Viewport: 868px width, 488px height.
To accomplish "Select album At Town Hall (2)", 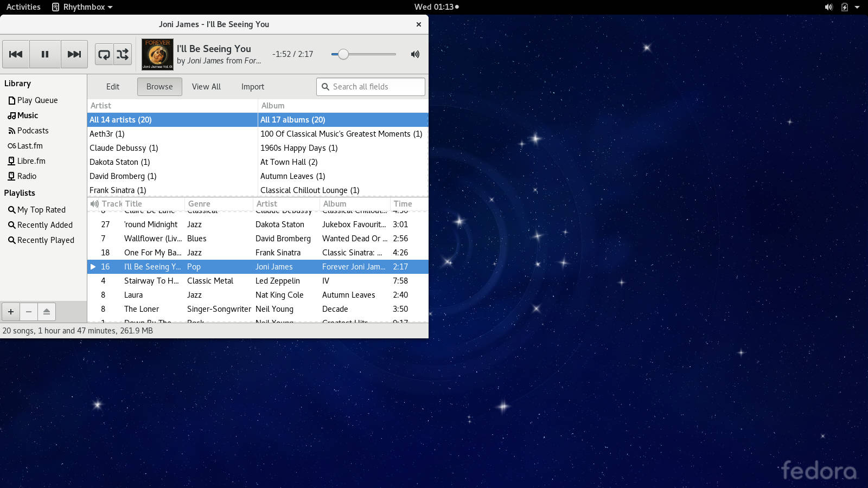I will [343, 162].
